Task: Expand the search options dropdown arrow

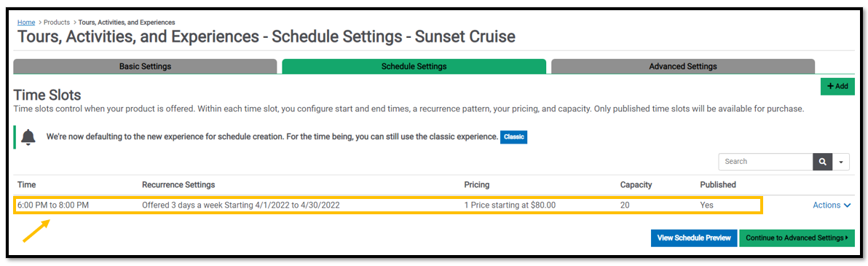Action: point(841,162)
